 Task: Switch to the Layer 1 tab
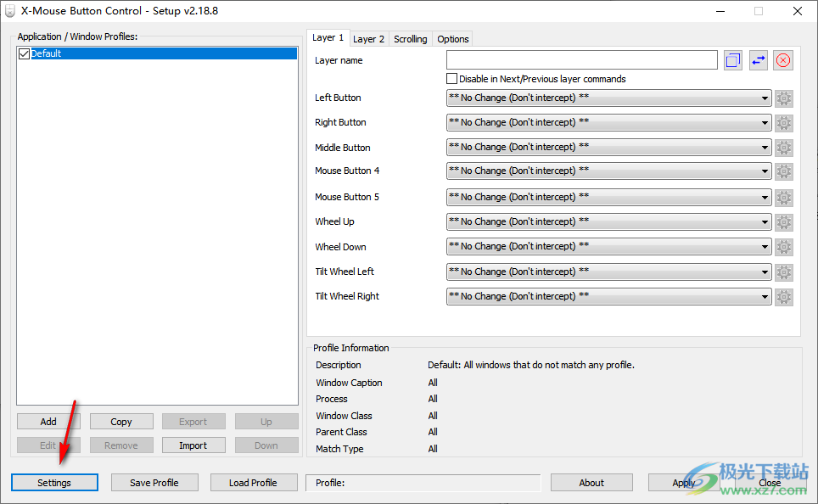click(328, 37)
